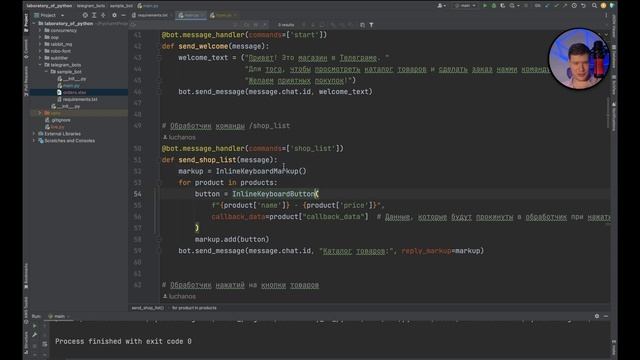
Task: Click 'for product in products' breadcrumb
Action: point(194,308)
